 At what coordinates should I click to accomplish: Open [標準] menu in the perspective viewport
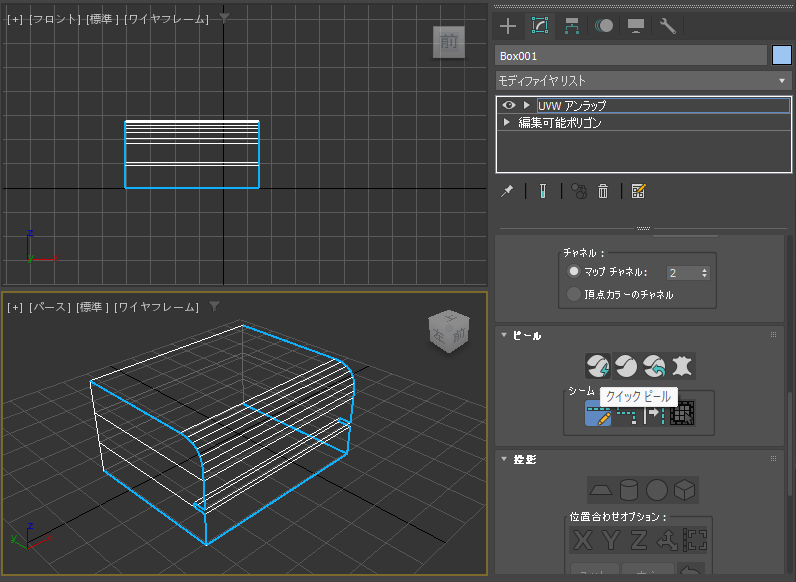click(92, 307)
